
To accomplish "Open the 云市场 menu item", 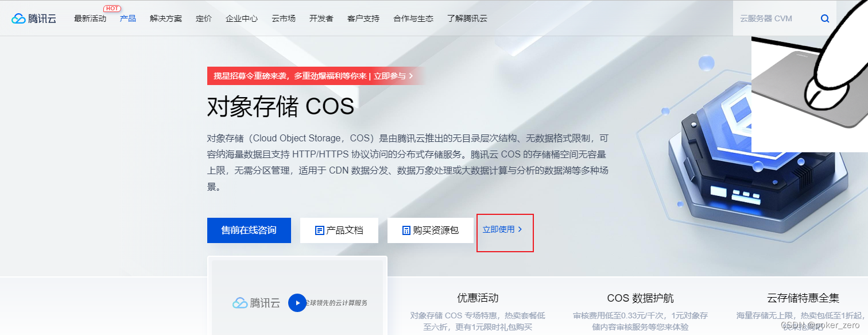I will (x=284, y=18).
